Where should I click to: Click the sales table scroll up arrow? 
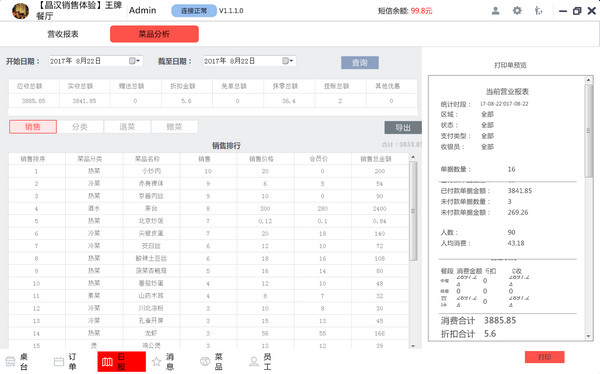[413, 157]
